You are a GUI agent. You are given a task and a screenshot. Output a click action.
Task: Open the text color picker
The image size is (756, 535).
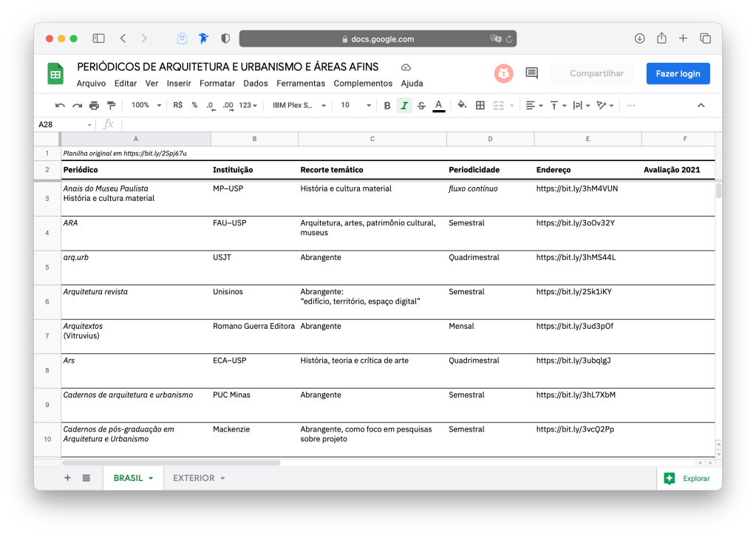pos(438,106)
